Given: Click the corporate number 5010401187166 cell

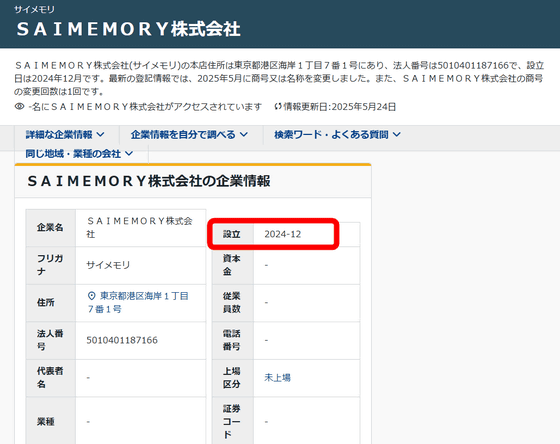Looking at the screenshot, I should tap(141, 340).
